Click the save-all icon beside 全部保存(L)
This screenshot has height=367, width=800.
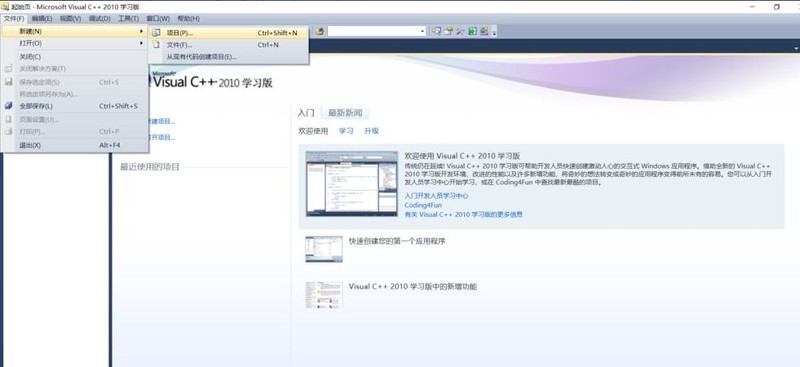tap(8, 106)
